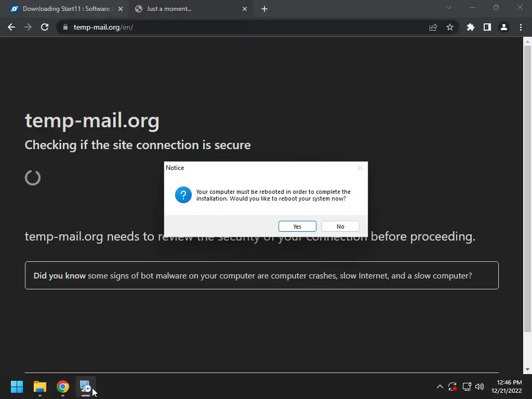This screenshot has width=532, height=399.
Task: Open the clock showing 12:46 PM
Action: (x=507, y=387)
